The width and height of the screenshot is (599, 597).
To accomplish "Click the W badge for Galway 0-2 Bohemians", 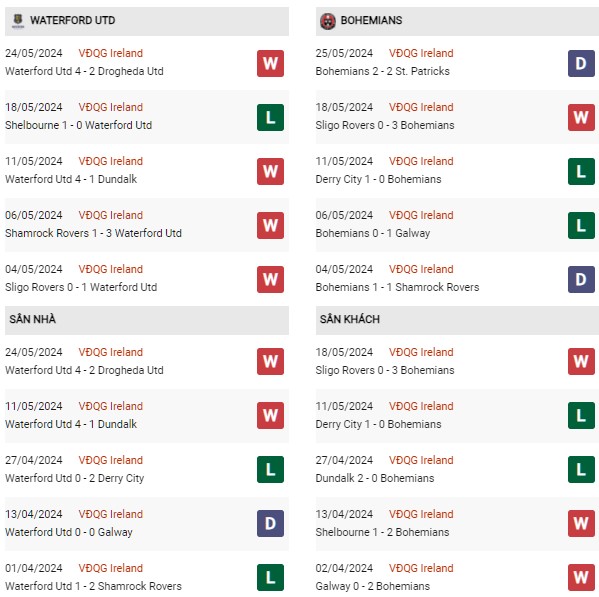I will point(581,577).
